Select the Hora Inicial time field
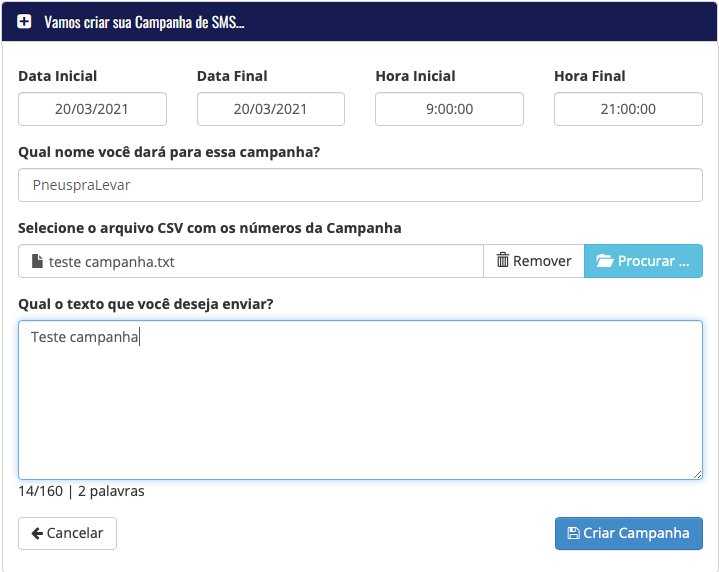Image resolution: width=719 pixels, height=572 pixels. (449, 109)
